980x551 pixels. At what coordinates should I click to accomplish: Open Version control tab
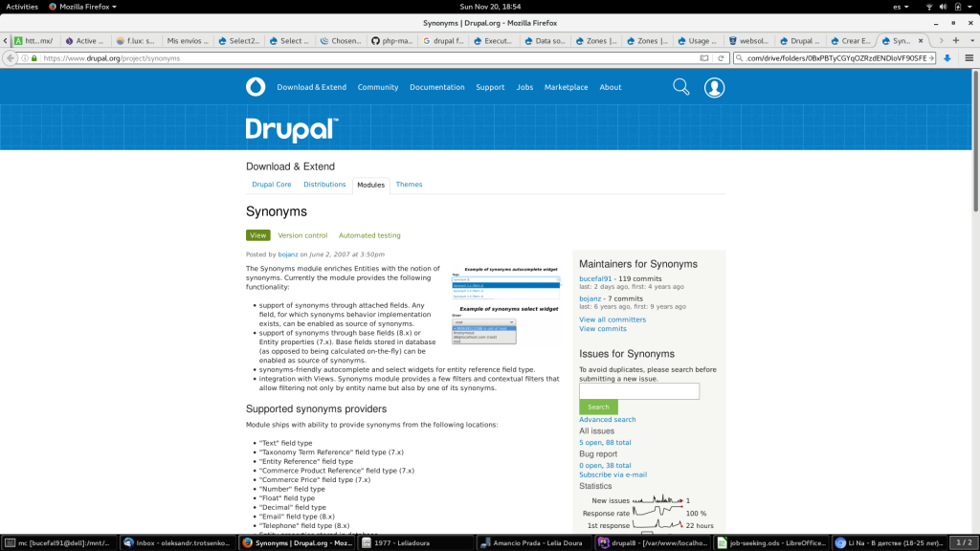(x=302, y=235)
